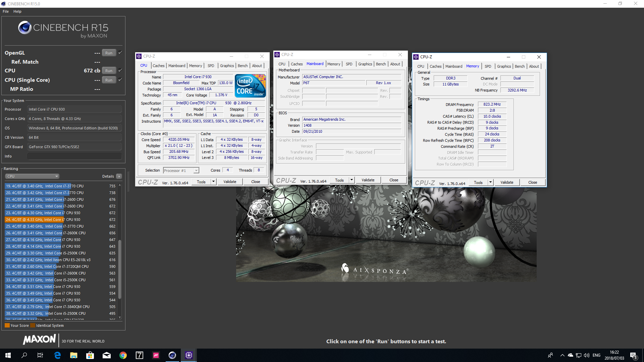Switch to CPU-Z taskbar icon
The width and height of the screenshot is (644, 362).
tap(189, 355)
